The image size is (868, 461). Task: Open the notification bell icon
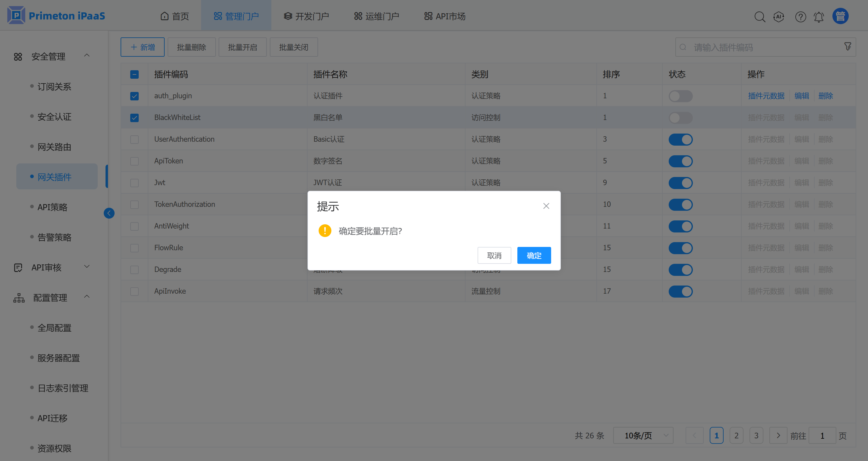[x=819, y=17]
